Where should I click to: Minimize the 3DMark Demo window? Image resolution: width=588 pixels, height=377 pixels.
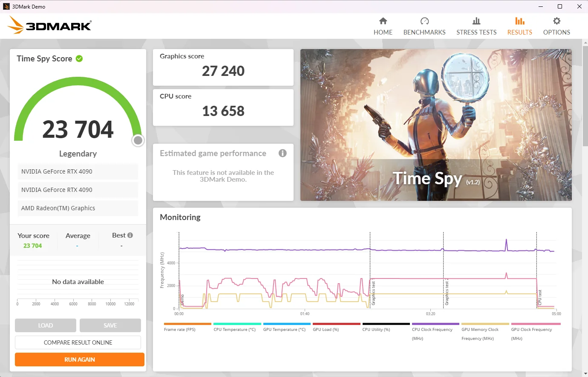[541, 6]
